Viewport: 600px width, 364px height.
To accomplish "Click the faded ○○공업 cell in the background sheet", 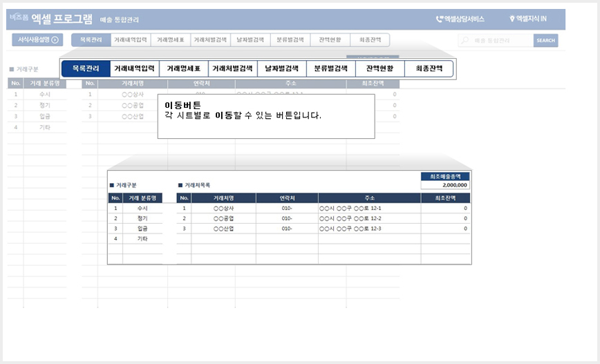I will 133,105.
